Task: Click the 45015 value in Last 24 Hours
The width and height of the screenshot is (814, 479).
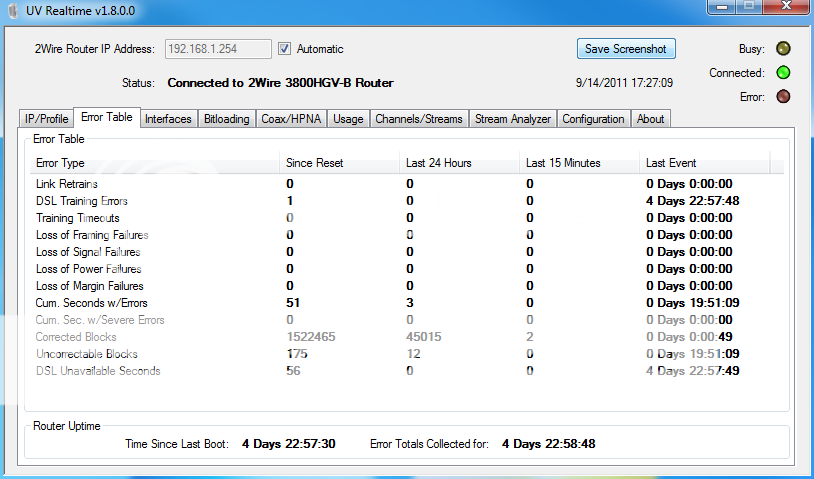Action: [x=424, y=337]
